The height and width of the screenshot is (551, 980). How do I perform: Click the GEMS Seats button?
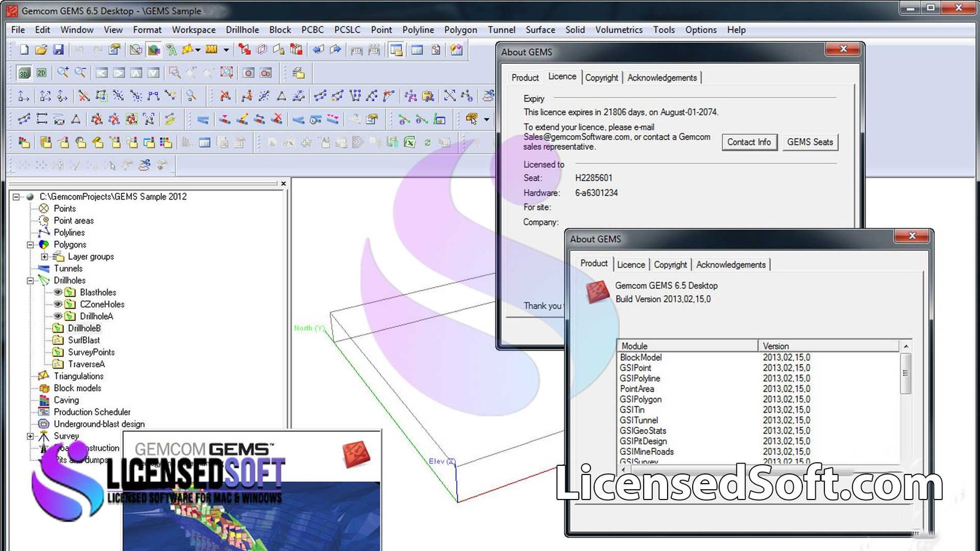point(810,142)
